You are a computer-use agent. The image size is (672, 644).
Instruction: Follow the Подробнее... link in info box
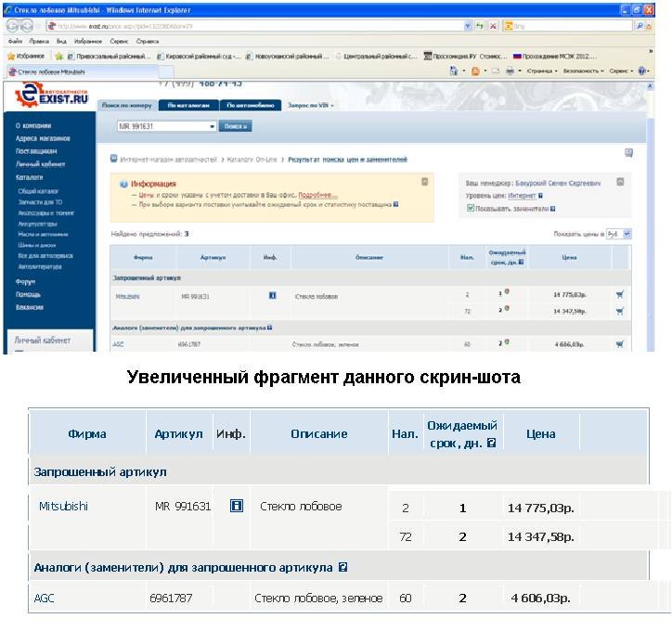point(317,195)
